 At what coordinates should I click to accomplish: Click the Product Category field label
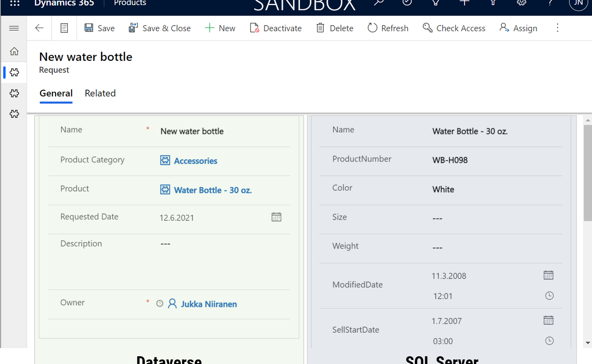[92, 160]
